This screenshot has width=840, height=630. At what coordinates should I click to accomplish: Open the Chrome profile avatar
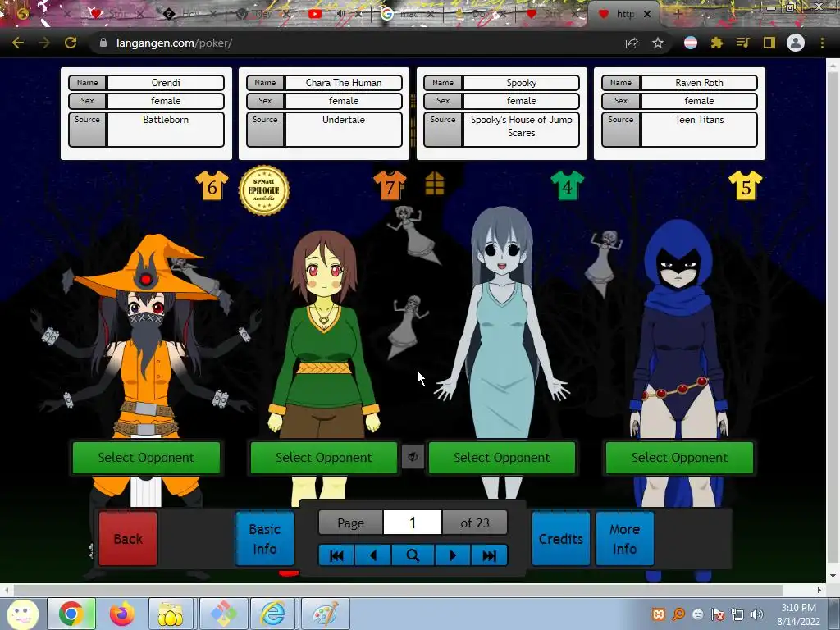coord(796,43)
